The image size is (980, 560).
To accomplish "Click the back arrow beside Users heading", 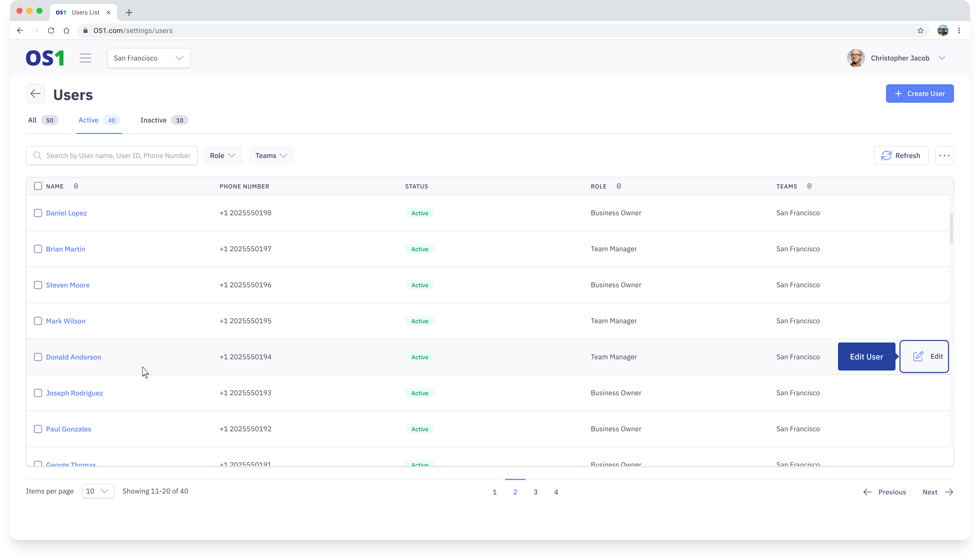I will click(x=35, y=93).
